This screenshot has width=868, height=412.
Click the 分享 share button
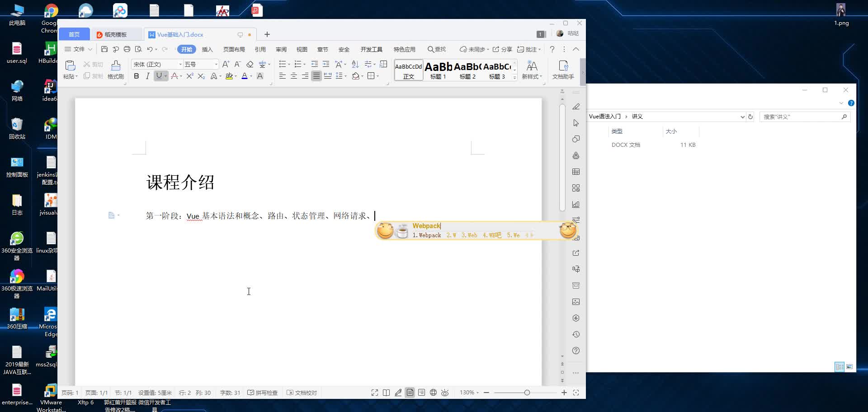[x=502, y=49]
